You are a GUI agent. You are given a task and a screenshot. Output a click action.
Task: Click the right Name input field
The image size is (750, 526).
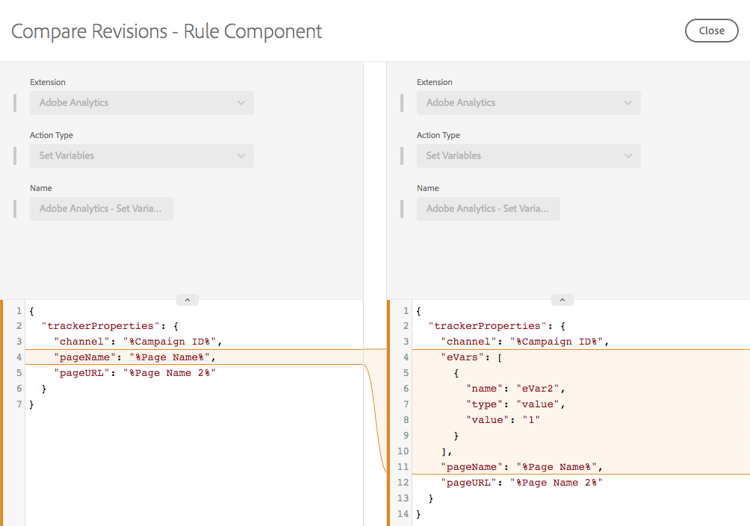(488, 208)
